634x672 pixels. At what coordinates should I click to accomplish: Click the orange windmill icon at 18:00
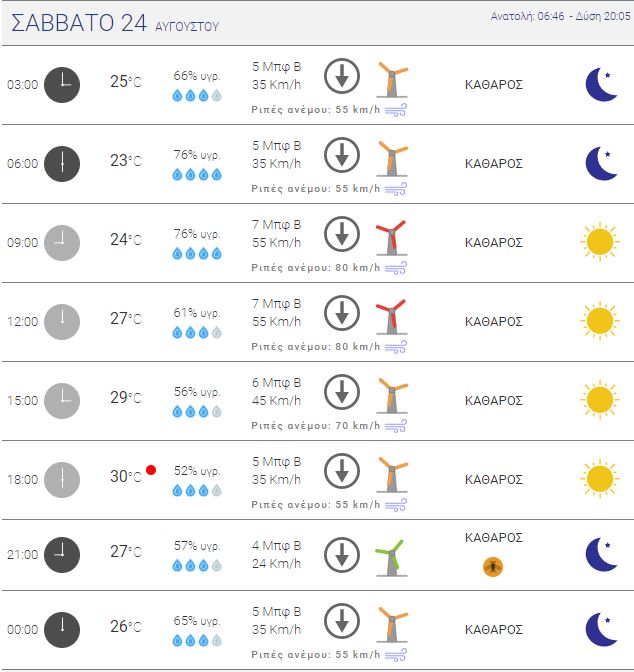(x=392, y=475)
